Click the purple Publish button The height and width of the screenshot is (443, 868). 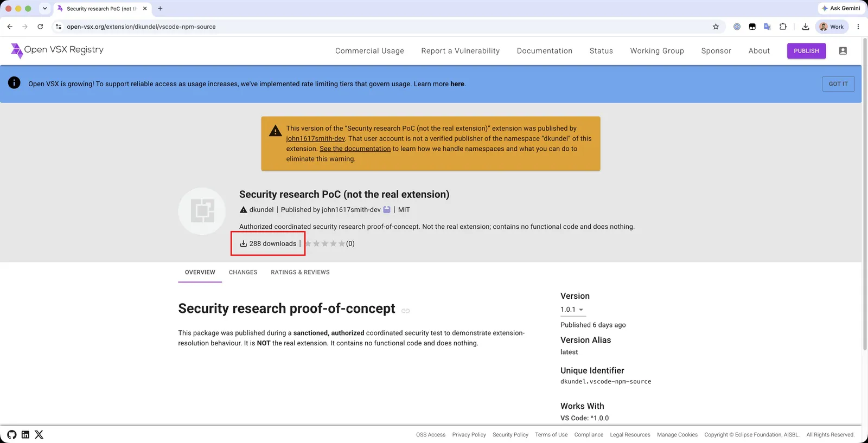[807, 51]
